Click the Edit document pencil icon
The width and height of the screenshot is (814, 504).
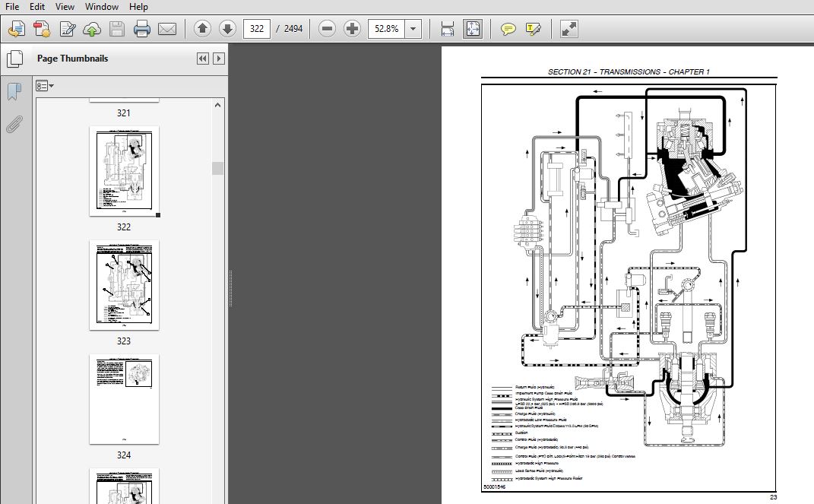[x=67, y=29]
